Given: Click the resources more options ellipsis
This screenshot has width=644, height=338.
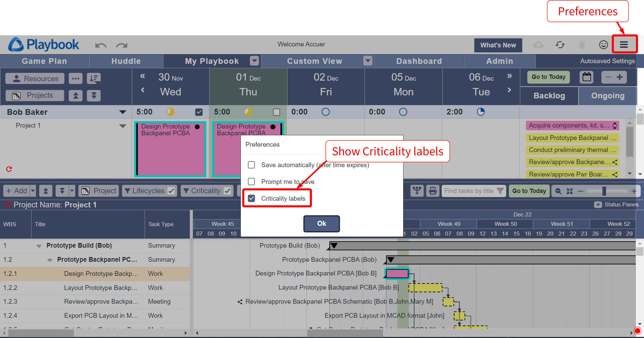Looking at the screenshot, I should point(76,78).
